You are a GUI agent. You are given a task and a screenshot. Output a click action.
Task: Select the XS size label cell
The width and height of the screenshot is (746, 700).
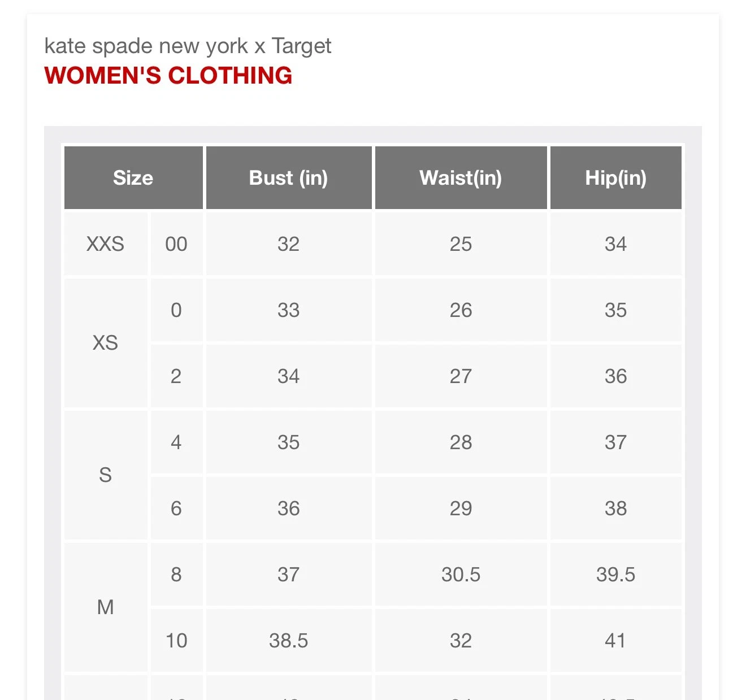(x=105, y=343)
